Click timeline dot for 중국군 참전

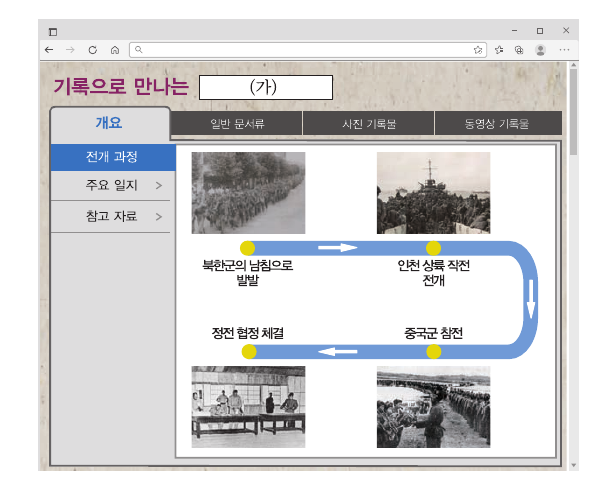point(434,352)
